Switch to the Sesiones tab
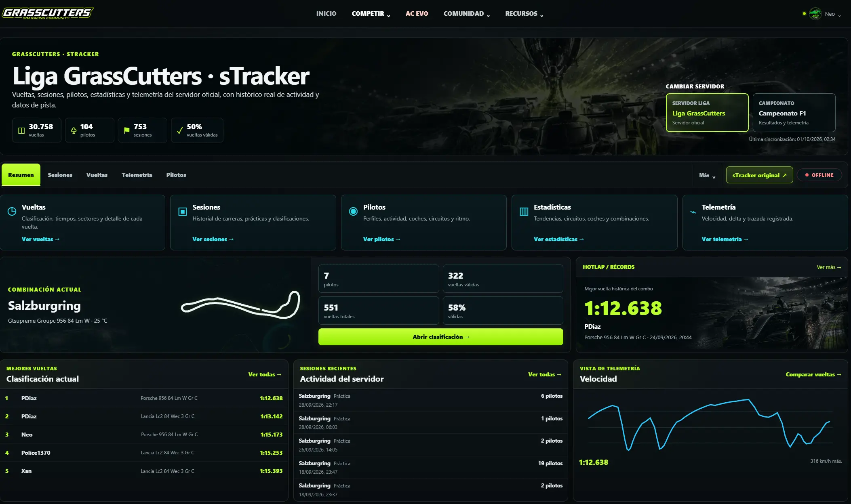 60,175
